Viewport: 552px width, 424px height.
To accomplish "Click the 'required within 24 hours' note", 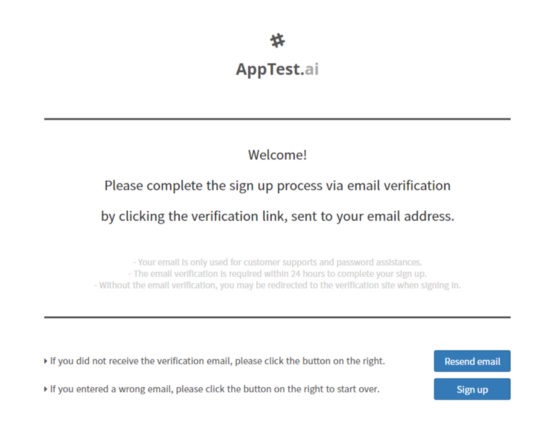I will pyautogui.click(x=277, y=274).
